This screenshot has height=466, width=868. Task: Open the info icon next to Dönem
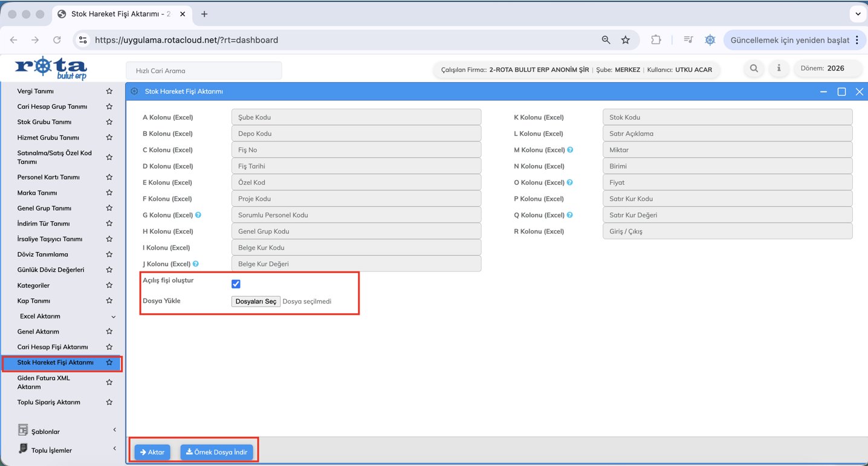pyautogui.click(x=779, y=69)
